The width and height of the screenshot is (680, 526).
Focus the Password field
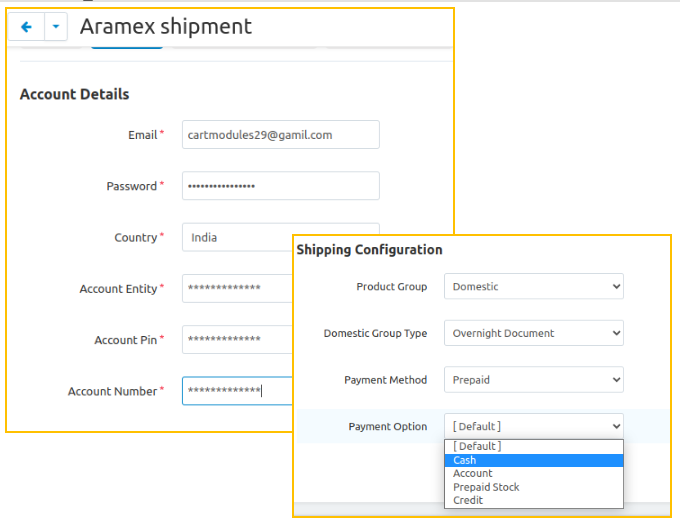281,186
